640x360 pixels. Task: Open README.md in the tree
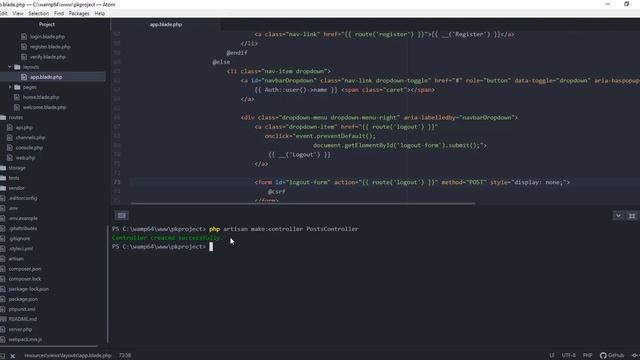pyautogui.click(x=22, y=319)
